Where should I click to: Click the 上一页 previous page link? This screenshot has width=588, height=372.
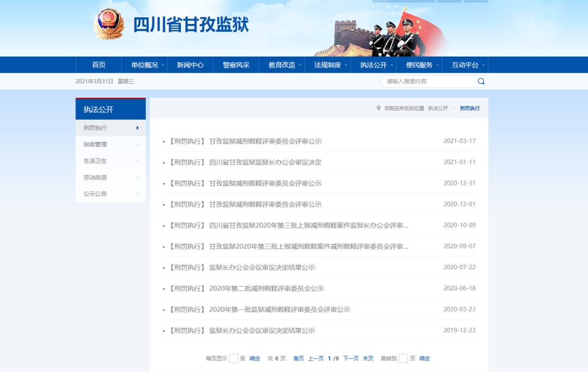click(x=316, y=358)
